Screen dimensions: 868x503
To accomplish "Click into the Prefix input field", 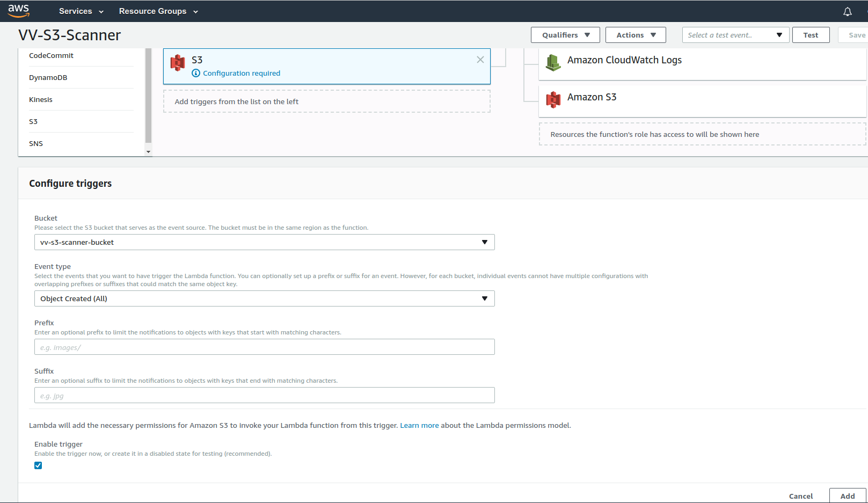I will coord(264,347).
